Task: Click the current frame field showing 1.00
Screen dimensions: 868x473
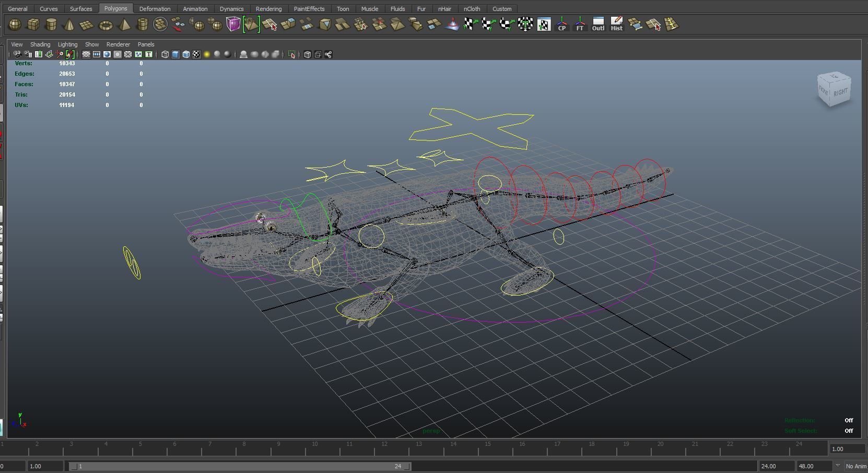Action: tap(847, 449)
